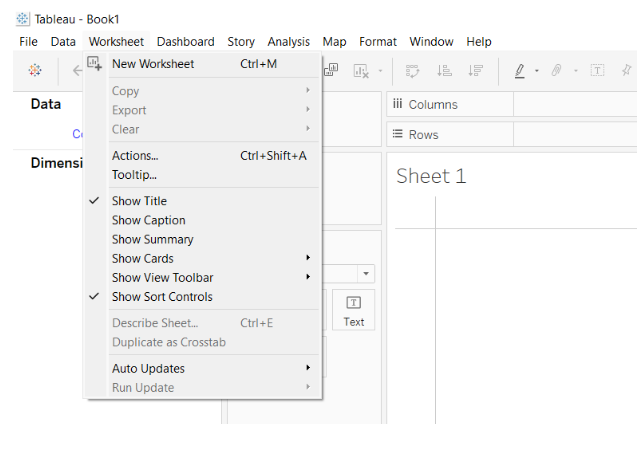Click the Text button on Marks card
The width and height of the screenshot is (641, 462).
[x=353, y=310]
